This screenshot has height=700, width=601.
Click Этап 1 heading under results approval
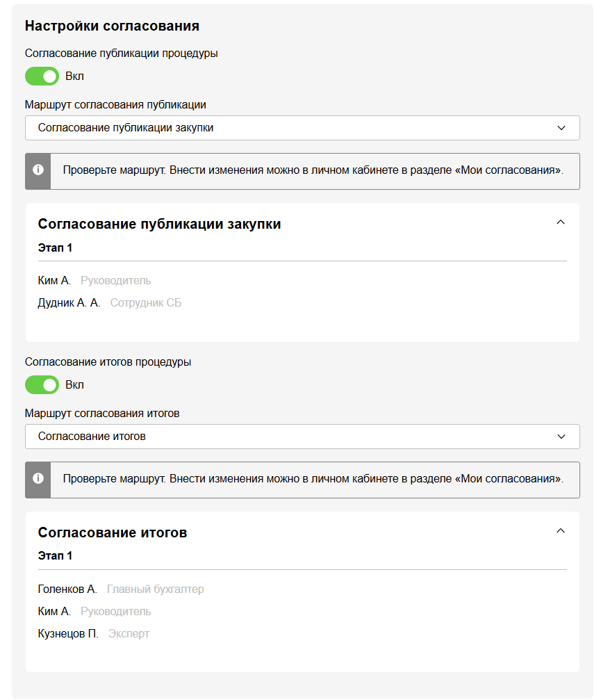click(x=55, y=556)
